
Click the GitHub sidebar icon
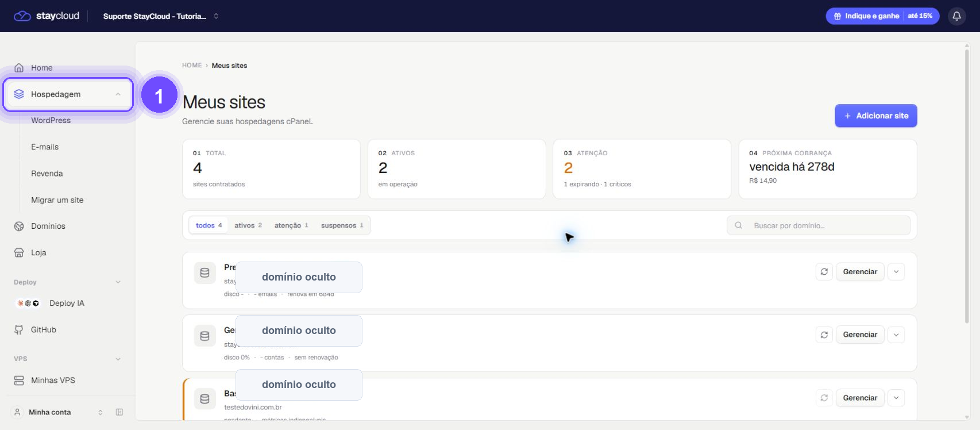tap(19, 329)
